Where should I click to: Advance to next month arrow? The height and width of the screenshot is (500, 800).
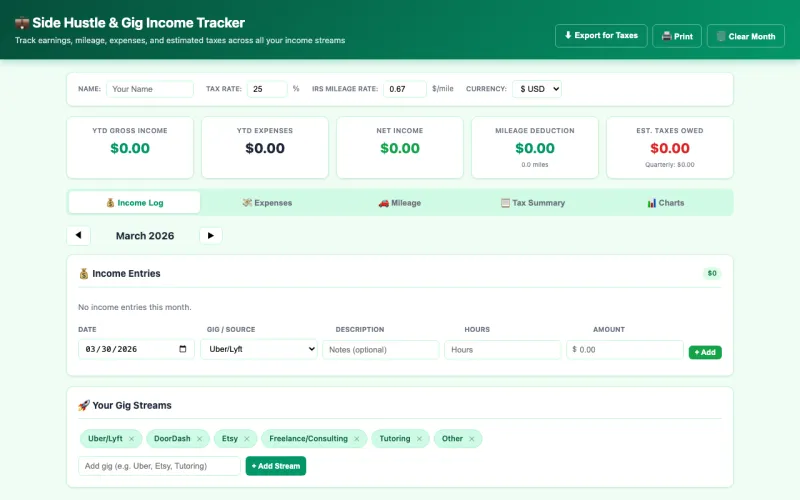click(x=210, y=236)
